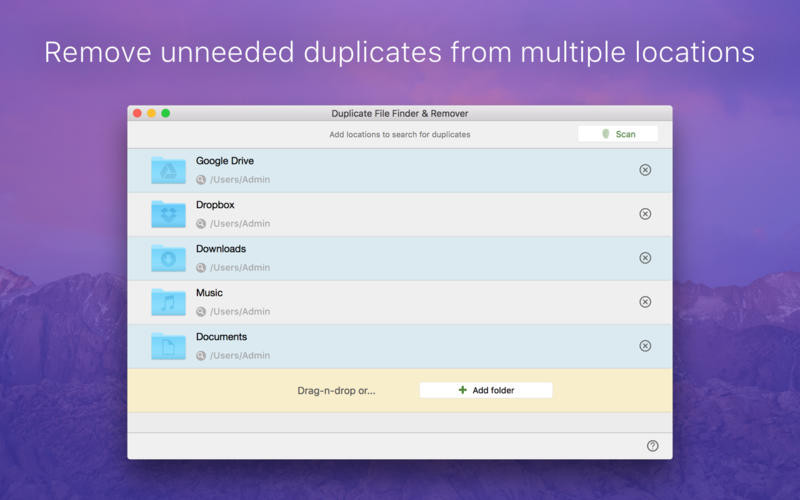Remove Documents folder from locations
Viewport: 800px width, 500px height.
645,346
